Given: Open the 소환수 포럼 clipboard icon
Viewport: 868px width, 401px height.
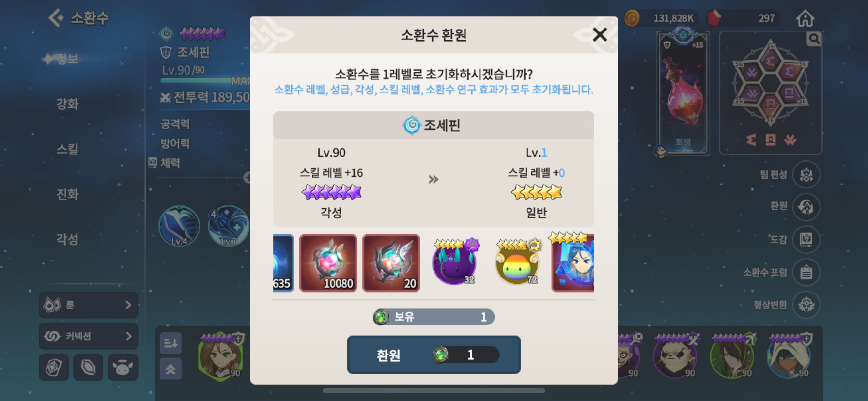Looking at the screenshot, I should [806, 272].
